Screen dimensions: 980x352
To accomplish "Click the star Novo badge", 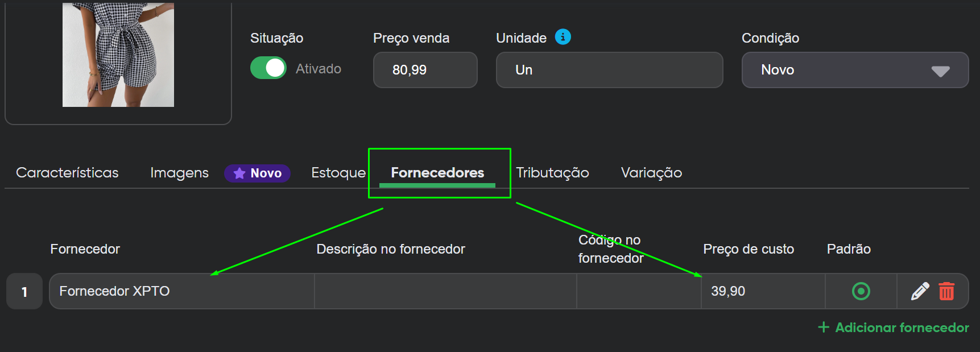I will click(257, 173).
